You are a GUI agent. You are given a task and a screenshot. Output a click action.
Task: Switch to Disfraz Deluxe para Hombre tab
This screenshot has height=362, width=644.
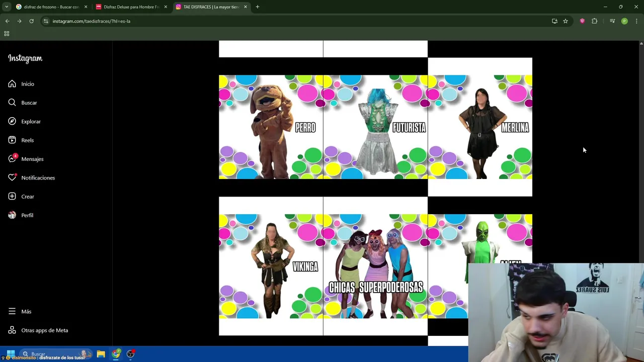pos(131,7)
